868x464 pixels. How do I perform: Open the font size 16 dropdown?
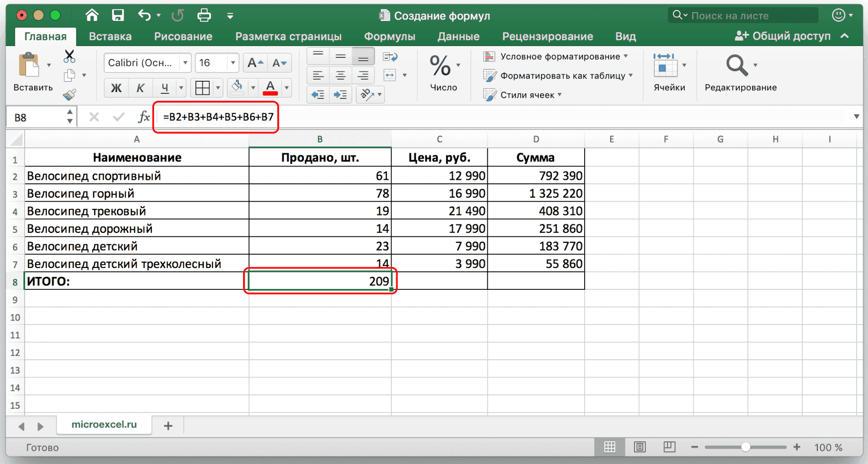233,63
